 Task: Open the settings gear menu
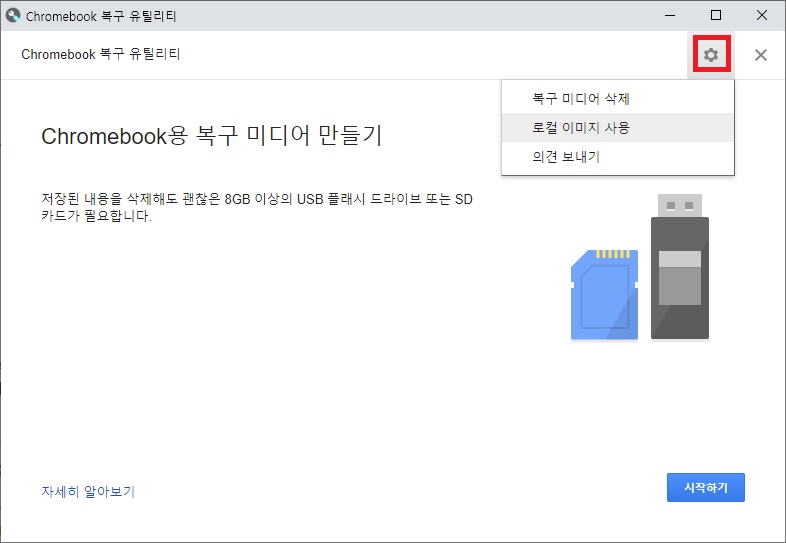pos(711,55)
